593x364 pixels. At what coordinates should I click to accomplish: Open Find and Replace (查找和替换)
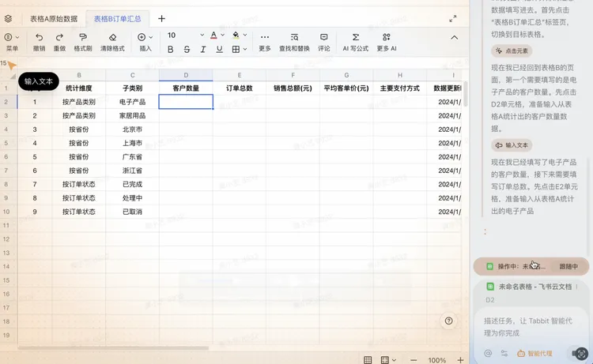pyautogui.click(x=294, y=37)
